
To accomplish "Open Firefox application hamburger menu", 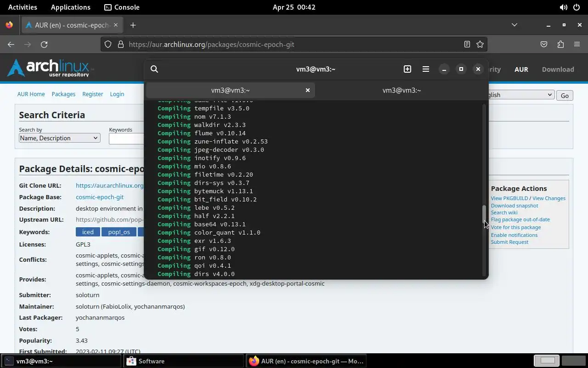I will pyautogui.click(x=577, y=44).
